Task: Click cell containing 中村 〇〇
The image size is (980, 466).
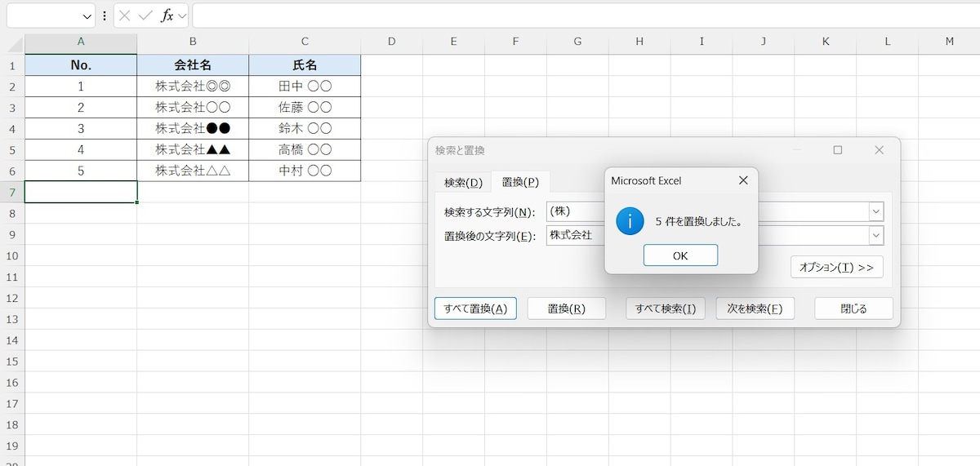Action: tap(305, 171)
